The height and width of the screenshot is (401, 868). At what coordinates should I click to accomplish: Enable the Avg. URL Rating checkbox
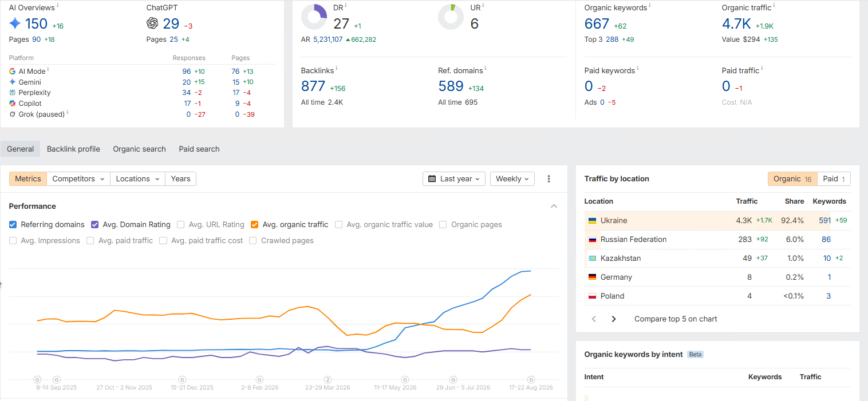181,225
